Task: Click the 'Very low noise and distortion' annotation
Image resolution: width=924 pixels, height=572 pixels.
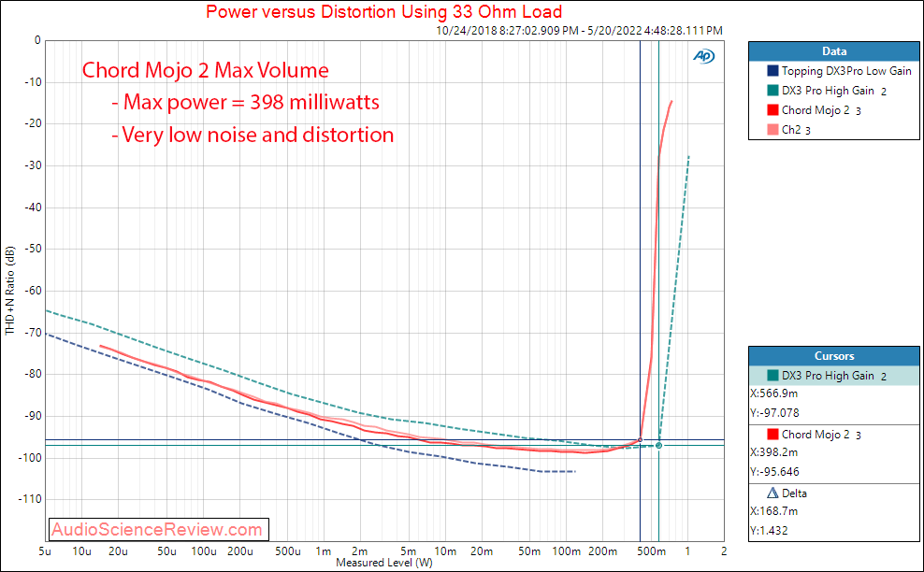Action: 253,135
